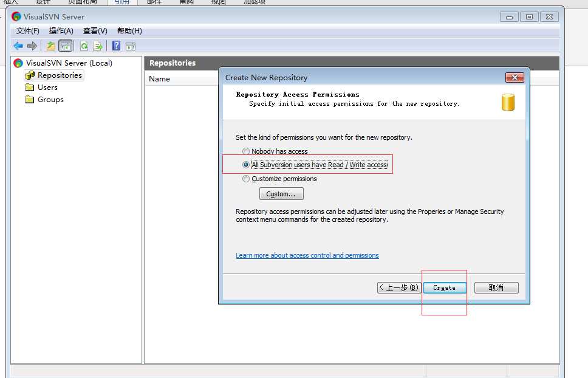The width and height of the screenshot is (588, 378).
Task: Open the 帮助(H) menu
Action: click(x=129, y=31)
